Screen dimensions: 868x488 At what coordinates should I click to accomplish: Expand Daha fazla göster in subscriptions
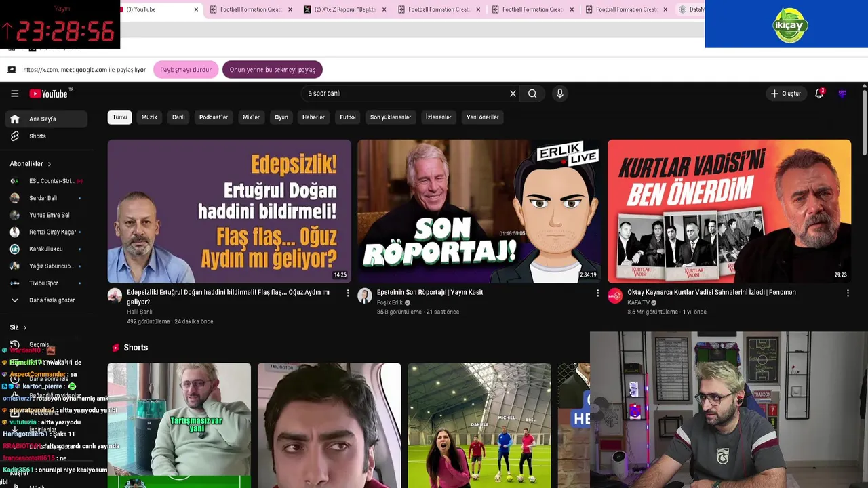pos(46,300)
